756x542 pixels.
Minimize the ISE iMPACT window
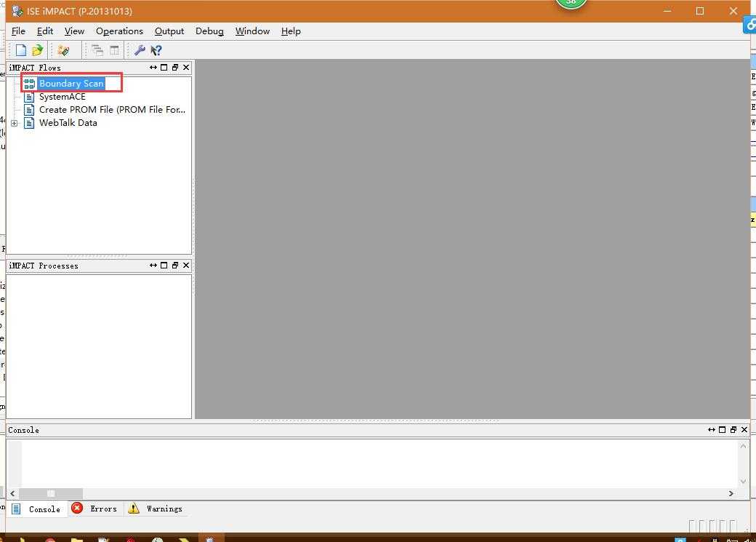click(x=667, y=11)
